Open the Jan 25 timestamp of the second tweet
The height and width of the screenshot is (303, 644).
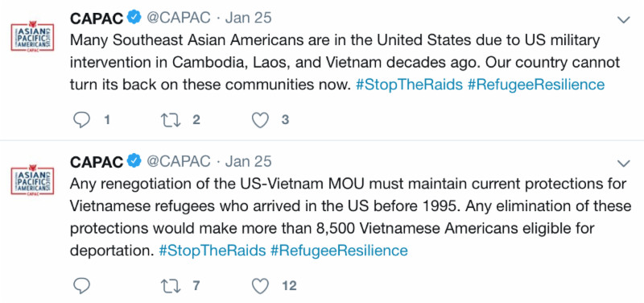pyautogui.click(x=249, y=161)
